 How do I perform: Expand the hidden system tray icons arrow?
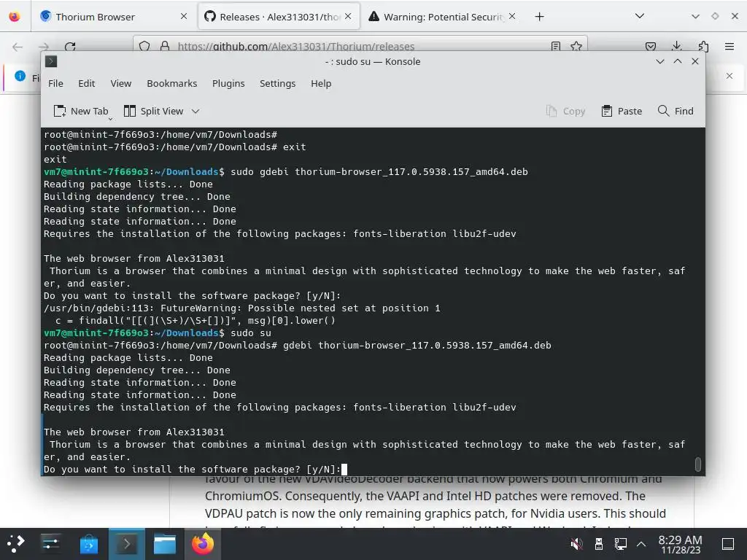coord(641,544)
